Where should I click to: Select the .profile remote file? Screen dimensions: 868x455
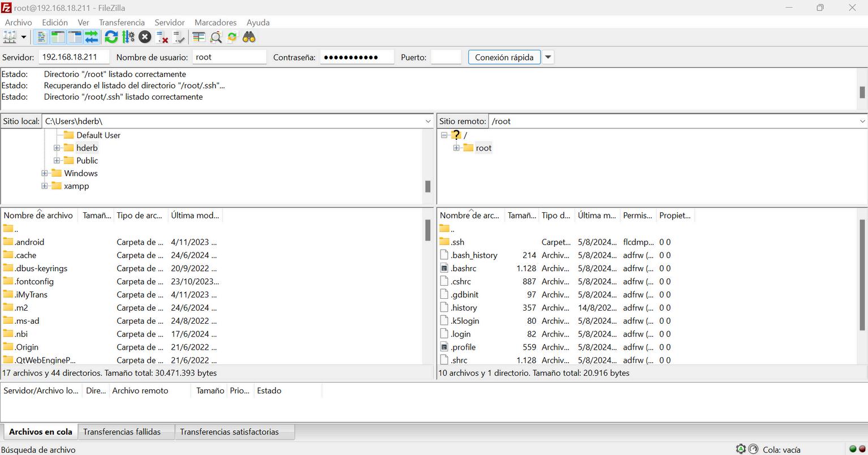[463, 347]
